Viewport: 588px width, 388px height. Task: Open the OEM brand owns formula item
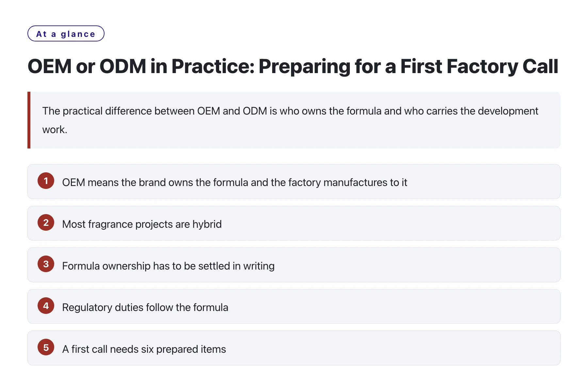coord(294,182)
